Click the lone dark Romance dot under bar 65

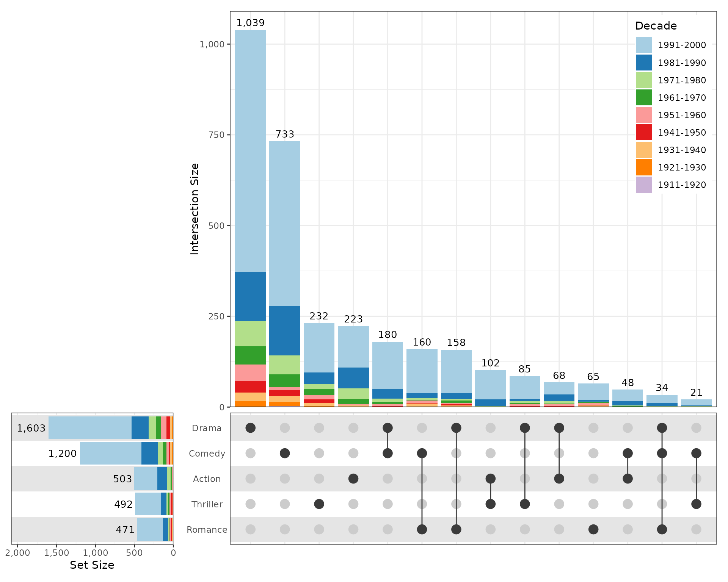click(x=593, y=529)
